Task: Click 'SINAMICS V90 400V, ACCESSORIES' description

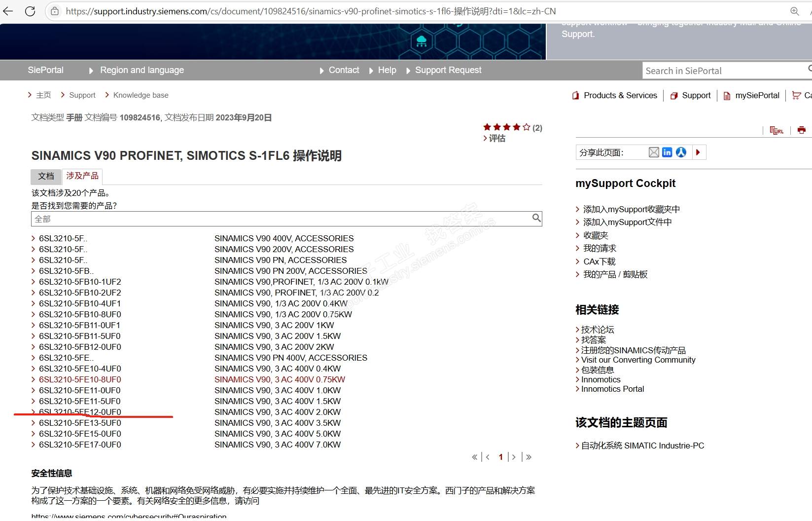Action: click(284, 239)
